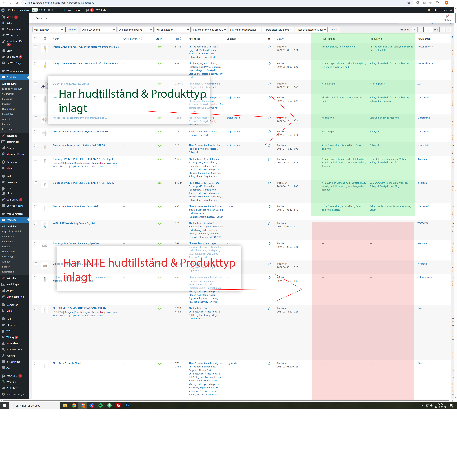Viewport: 457px width, 476px height.
Task: Check the box for Mesoestetic Blemiderm Resurfacing Gel
Action: point(36,207)
